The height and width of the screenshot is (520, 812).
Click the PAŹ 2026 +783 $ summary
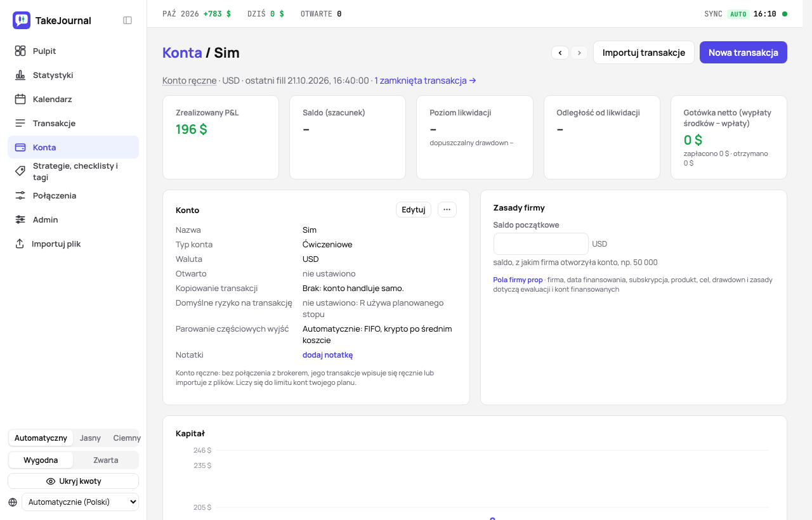(197, 14)
